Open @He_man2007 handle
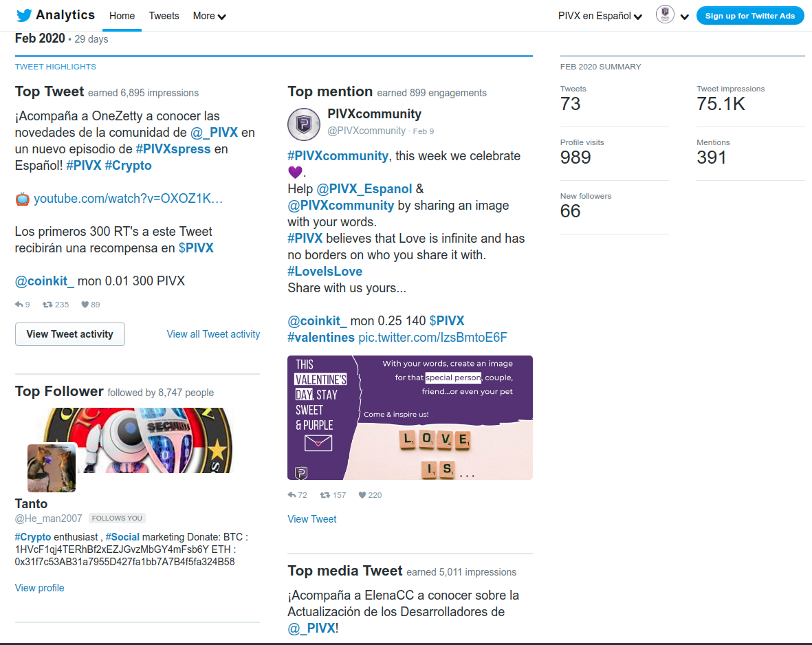Image resolution: width=812 pixels, height=645 pixels. point(48,518)
